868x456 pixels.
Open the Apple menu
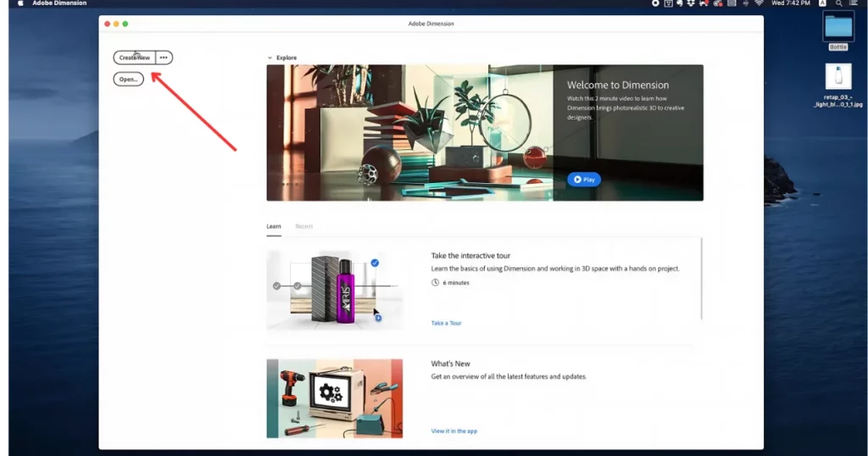pos(20,3)
